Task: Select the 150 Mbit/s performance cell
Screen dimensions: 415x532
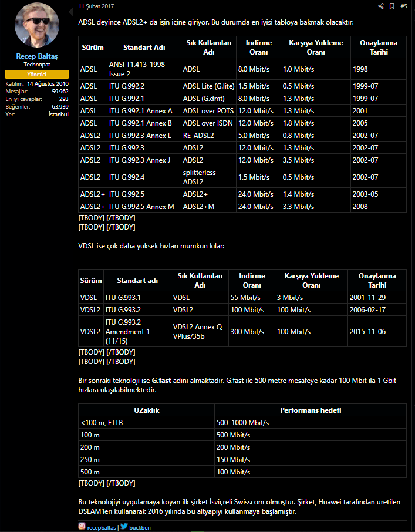Action: click(x=311, y=459)
